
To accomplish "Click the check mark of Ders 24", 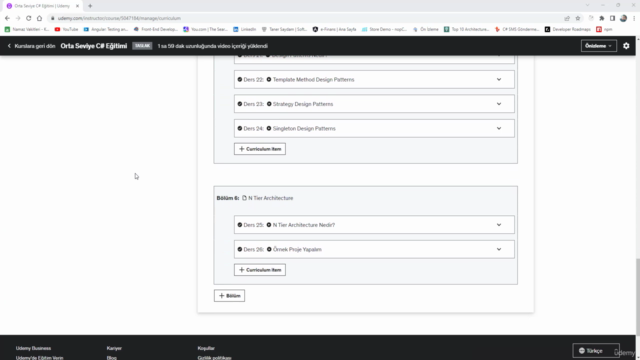I will 240,129.
